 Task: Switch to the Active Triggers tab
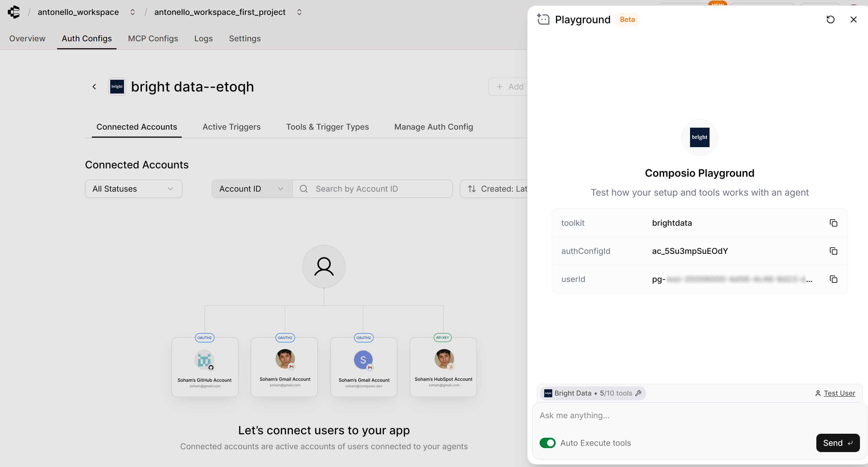tap(231, 127)
